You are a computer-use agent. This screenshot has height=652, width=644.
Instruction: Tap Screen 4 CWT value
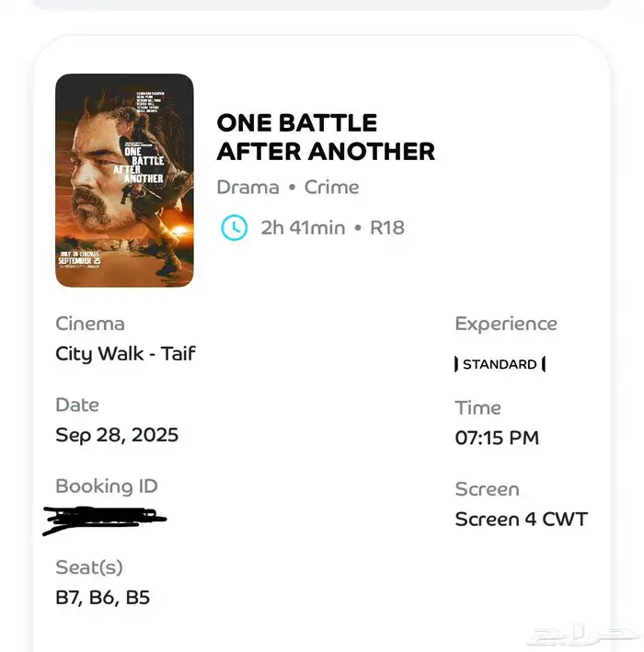pyautogui.click(x=521, y=520)
